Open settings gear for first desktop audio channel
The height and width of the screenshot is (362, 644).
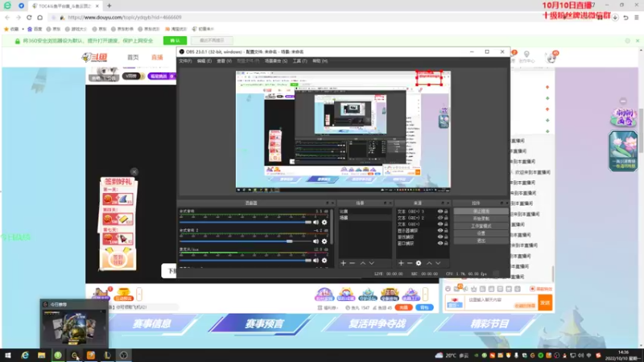pyautogui.click(x=324, y=222)
